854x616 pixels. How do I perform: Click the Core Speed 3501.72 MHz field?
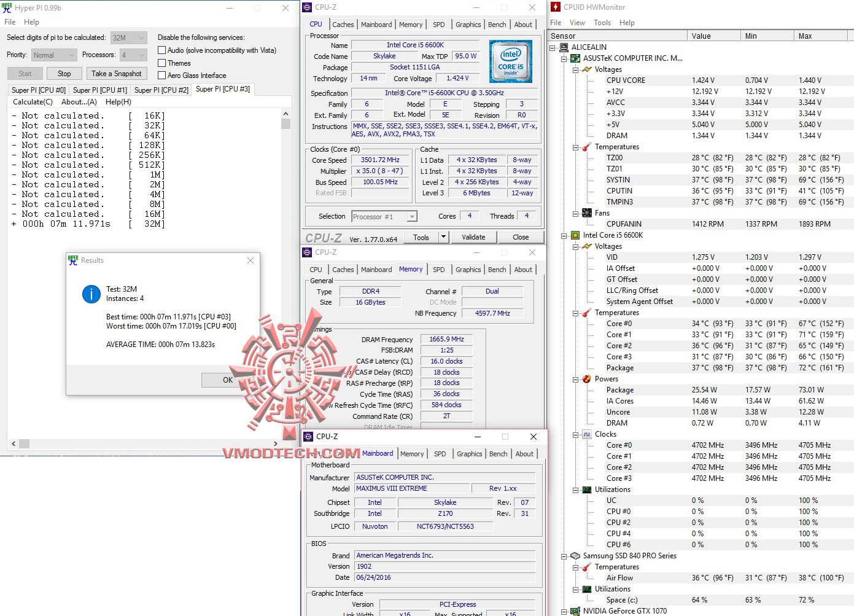(381, 160)
